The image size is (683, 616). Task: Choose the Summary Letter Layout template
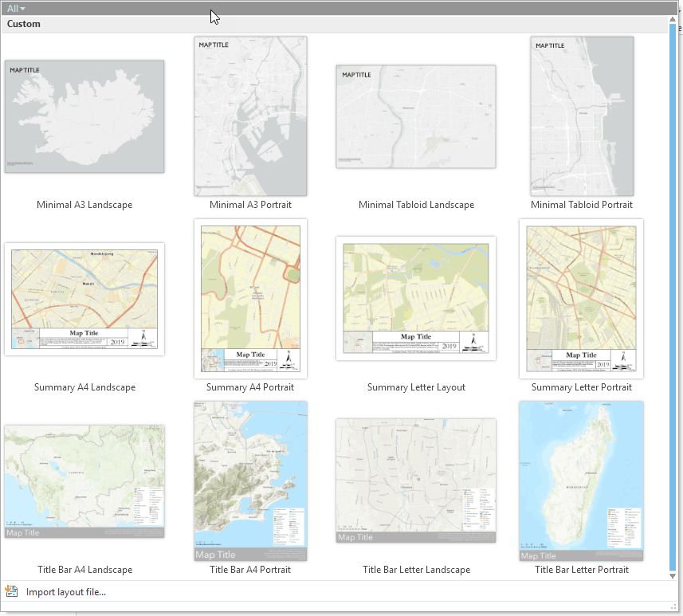(415, 299)
